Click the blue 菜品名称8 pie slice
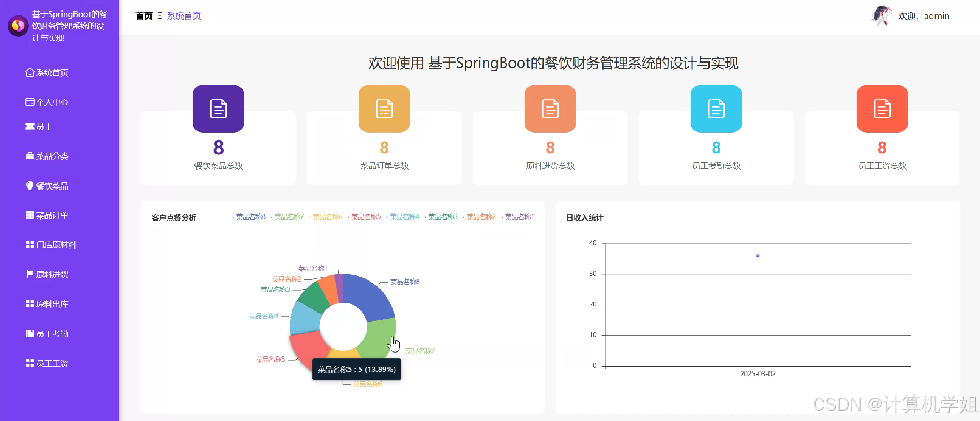 [369, 298]
